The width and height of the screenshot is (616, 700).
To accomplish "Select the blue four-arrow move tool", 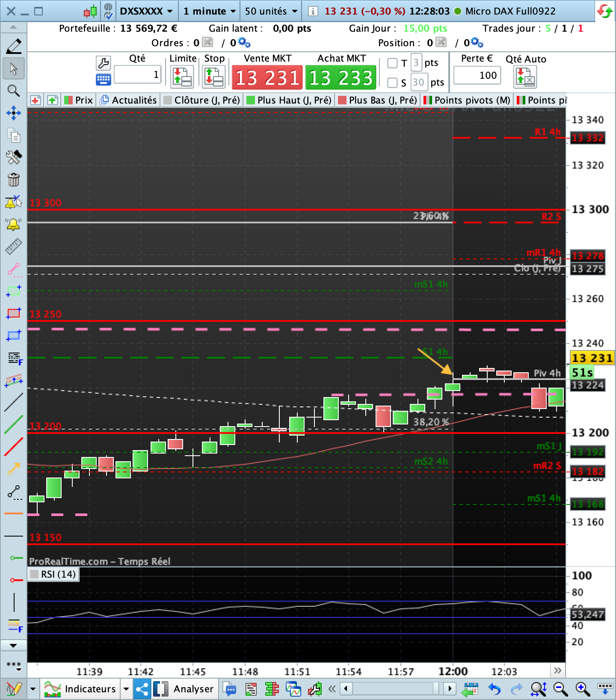I will (14, 113).
